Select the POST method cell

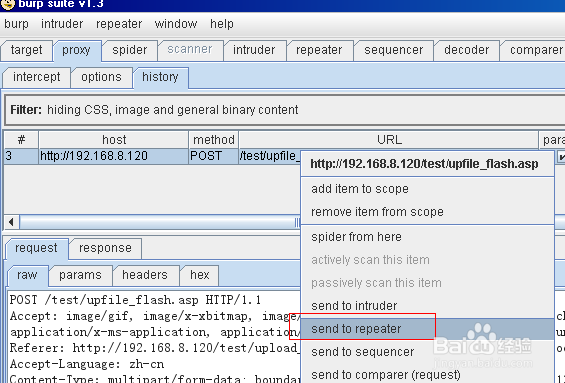pyautogui.click(x=213, y=156)
